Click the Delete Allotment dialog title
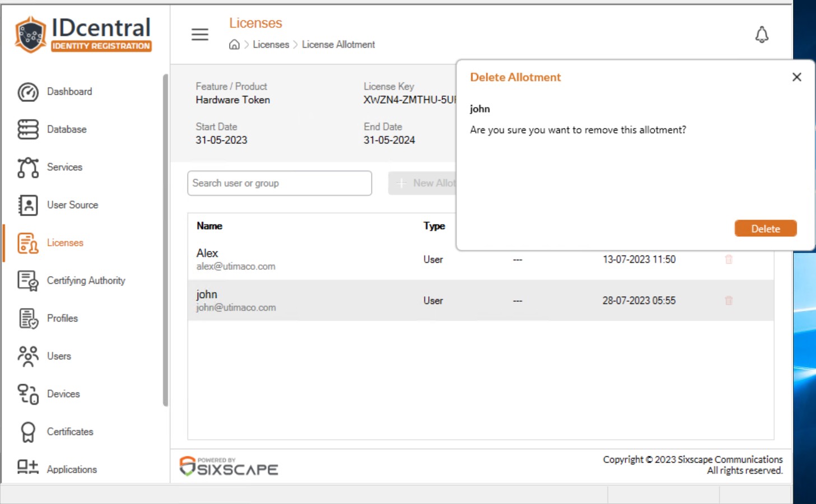This screenshot has width=816, height=504. click(x=515, y=78)
